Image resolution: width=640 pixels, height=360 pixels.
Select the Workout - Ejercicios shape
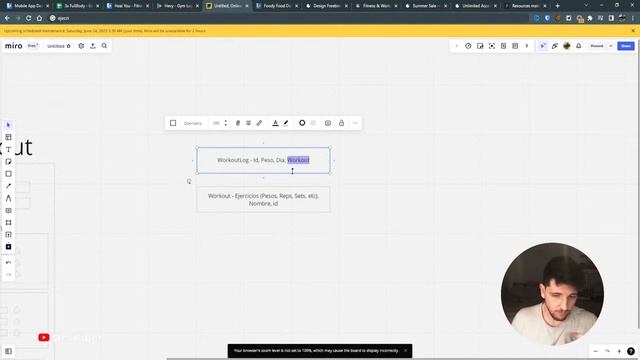pyautogui.click(x=263, y=200)
